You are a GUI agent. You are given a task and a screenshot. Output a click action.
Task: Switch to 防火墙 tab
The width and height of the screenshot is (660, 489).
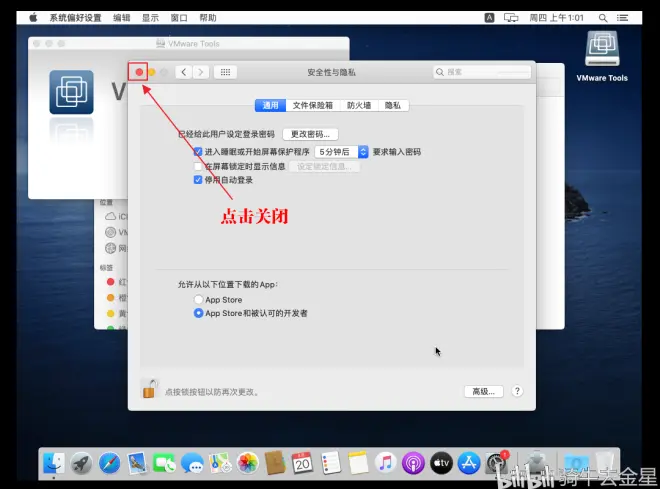pos(359,105)
